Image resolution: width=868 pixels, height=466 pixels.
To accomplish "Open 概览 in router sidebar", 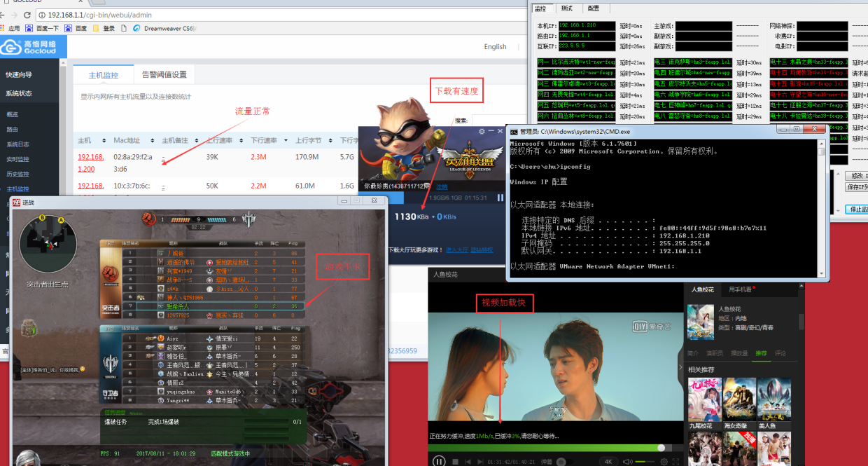I will [13, 114].
